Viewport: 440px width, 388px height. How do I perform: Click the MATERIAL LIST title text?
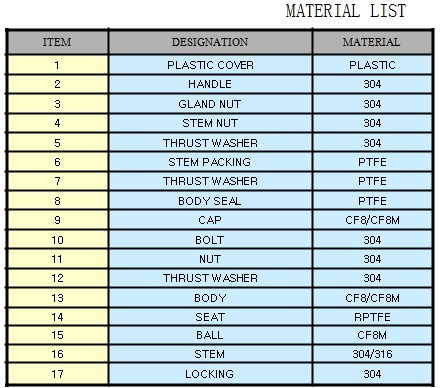(x=346, y=11)
